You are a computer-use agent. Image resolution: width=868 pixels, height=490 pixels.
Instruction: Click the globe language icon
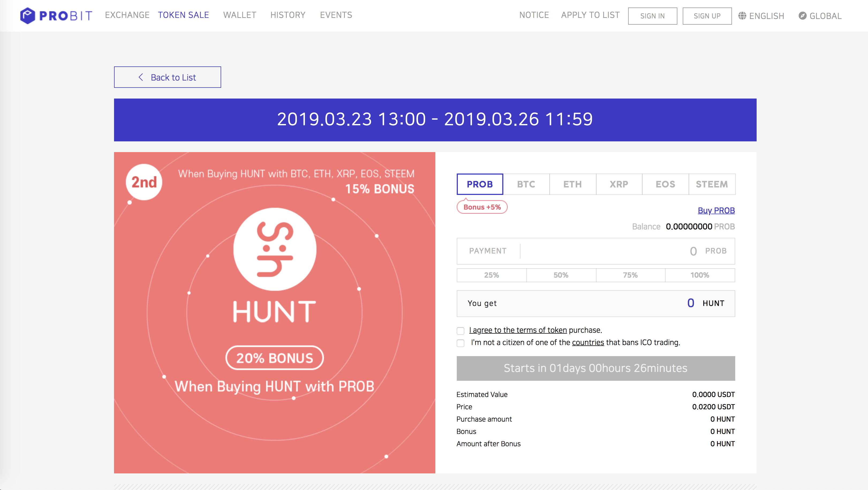(742, 16)
